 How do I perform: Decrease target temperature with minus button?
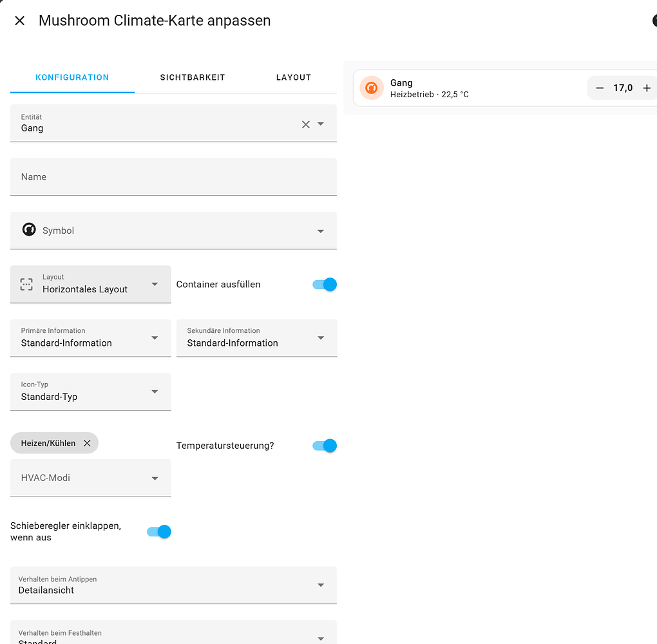coord(600,88)
